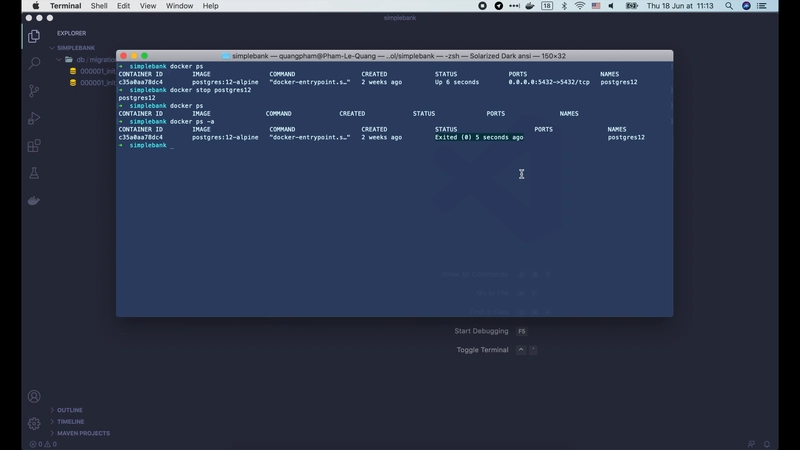Open the Manage gear icon
Image resolution: width=800 pixels, height=450 pixels.
(x=34, y=423)
